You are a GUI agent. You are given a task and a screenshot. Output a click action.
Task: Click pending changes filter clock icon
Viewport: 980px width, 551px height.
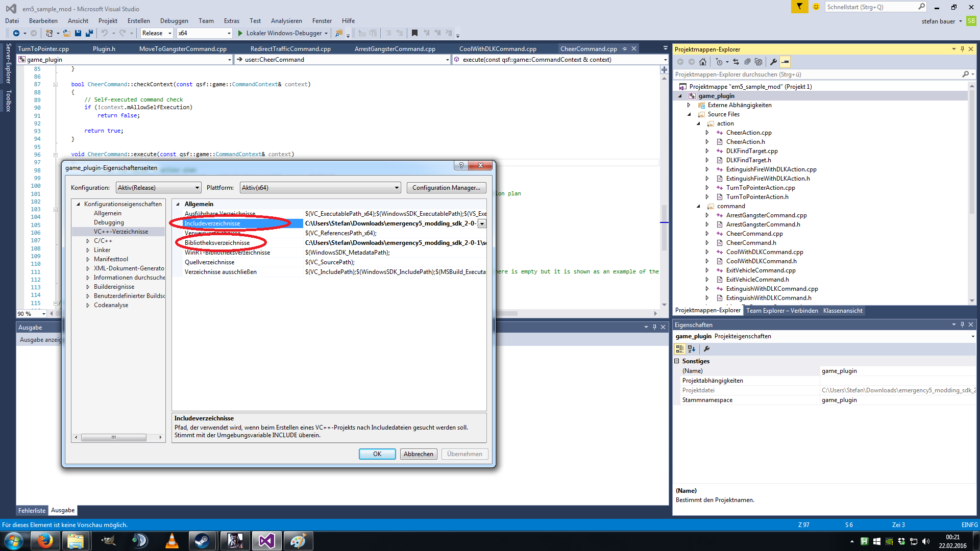pos(719,62)
